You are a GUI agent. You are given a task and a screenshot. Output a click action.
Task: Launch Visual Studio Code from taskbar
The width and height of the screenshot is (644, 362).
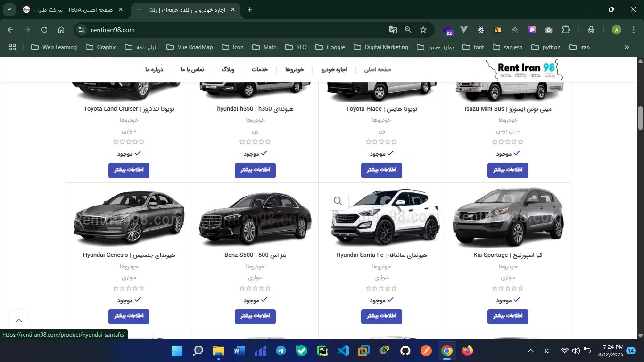coord(343,351)
